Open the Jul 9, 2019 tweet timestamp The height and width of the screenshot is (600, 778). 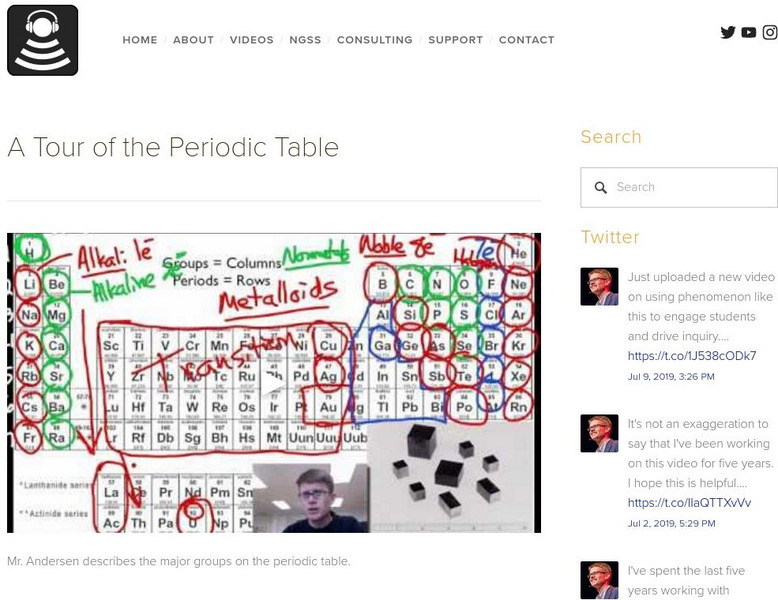point(670,377)
